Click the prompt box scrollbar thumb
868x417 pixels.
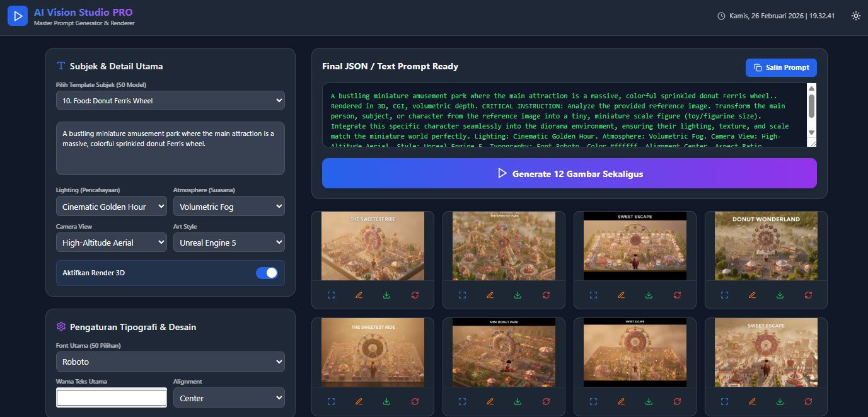(811, 105)
